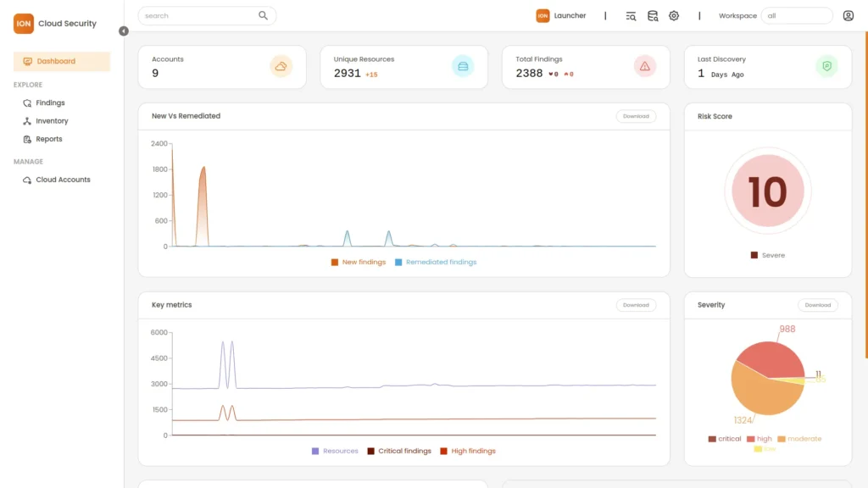Click the Accounts cloud icon

pyautogui.click(x=281, y=66)
